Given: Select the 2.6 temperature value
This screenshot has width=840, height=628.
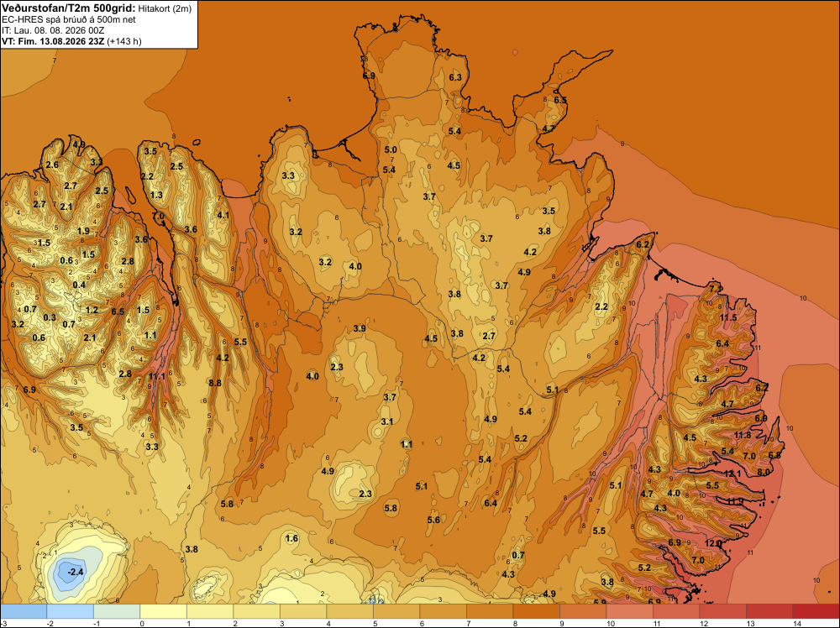Looking at the screenshot, I should point(52,165).
